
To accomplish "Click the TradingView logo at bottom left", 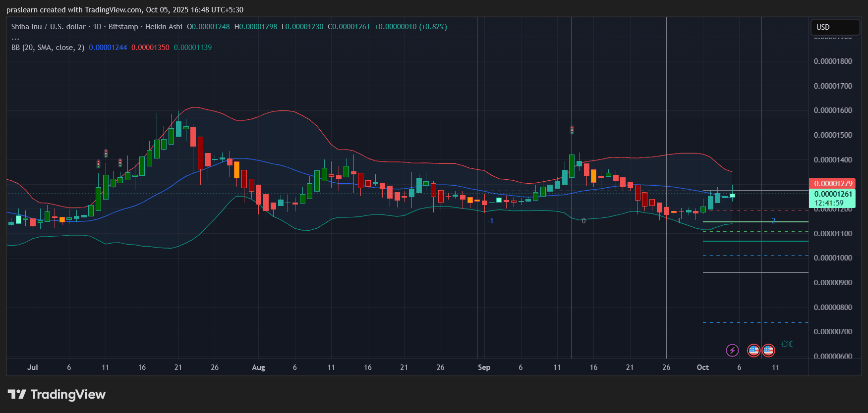I will pos(57,395).
